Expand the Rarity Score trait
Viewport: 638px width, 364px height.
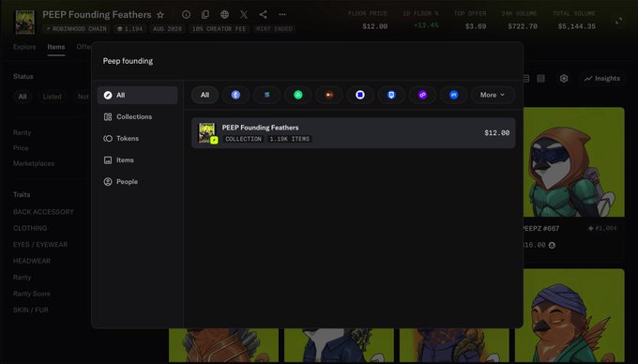pos(32,294)
